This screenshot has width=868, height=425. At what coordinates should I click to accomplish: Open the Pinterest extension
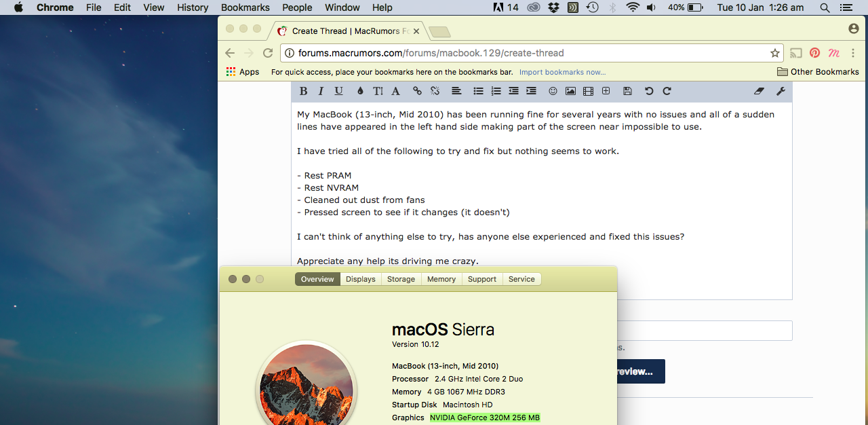click(x=815, y=53)
